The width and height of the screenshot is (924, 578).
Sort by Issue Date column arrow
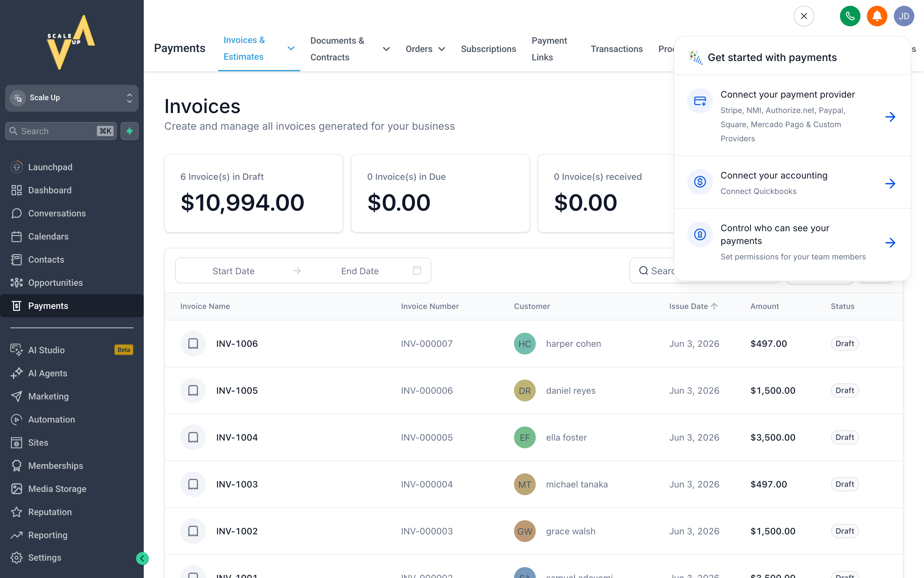point(714,306)
